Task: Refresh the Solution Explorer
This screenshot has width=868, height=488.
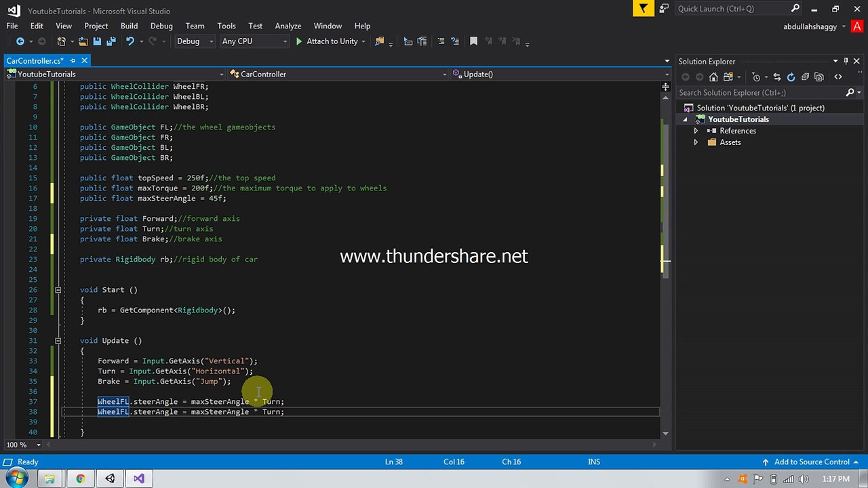Action: click(791, 77)
